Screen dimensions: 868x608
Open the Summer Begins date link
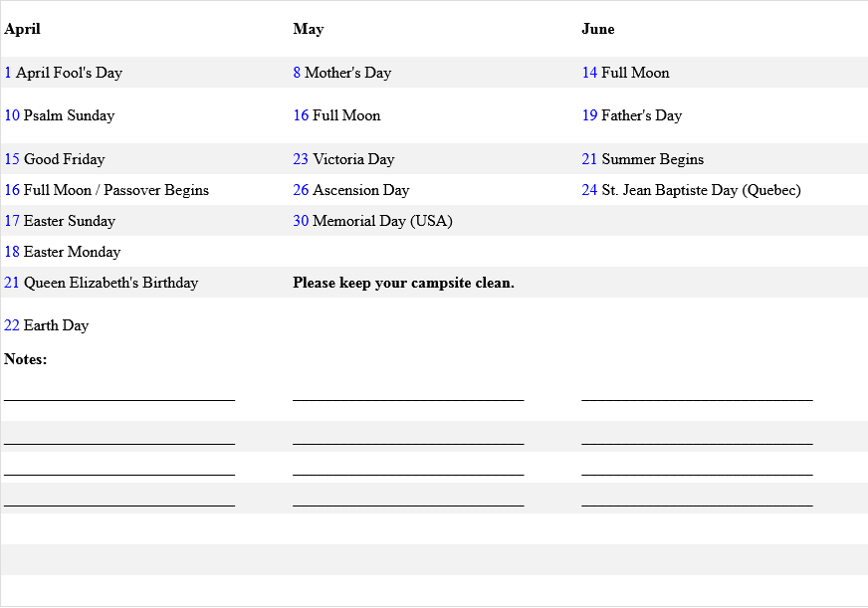[589, 159]
